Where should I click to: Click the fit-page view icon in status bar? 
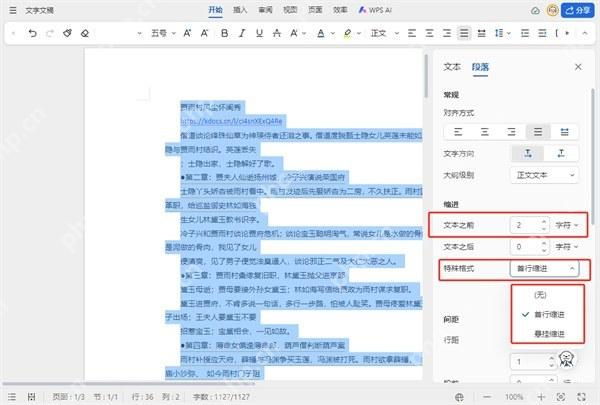coord(561,397)
